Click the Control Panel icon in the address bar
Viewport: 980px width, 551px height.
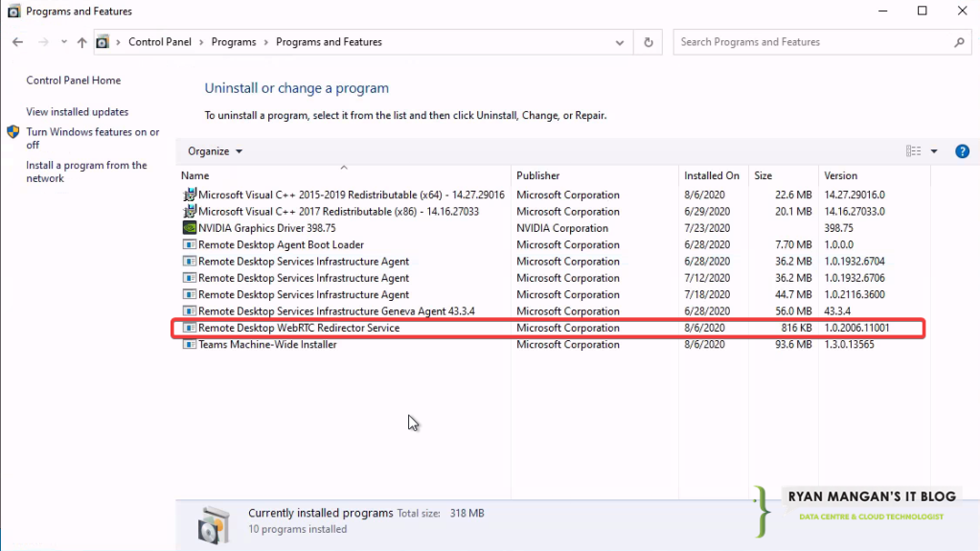coord(103,42)
